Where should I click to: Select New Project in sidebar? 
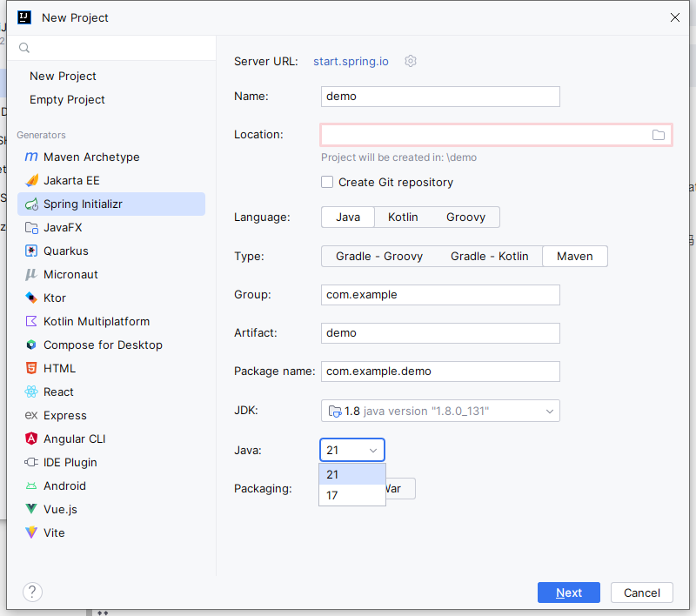(63, 76)
